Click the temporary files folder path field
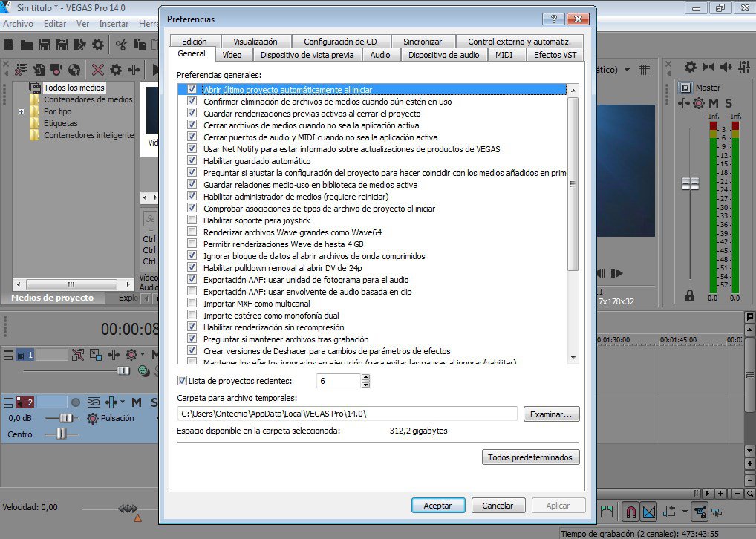This screenshot has height=539, width=756. coord(347,414)
